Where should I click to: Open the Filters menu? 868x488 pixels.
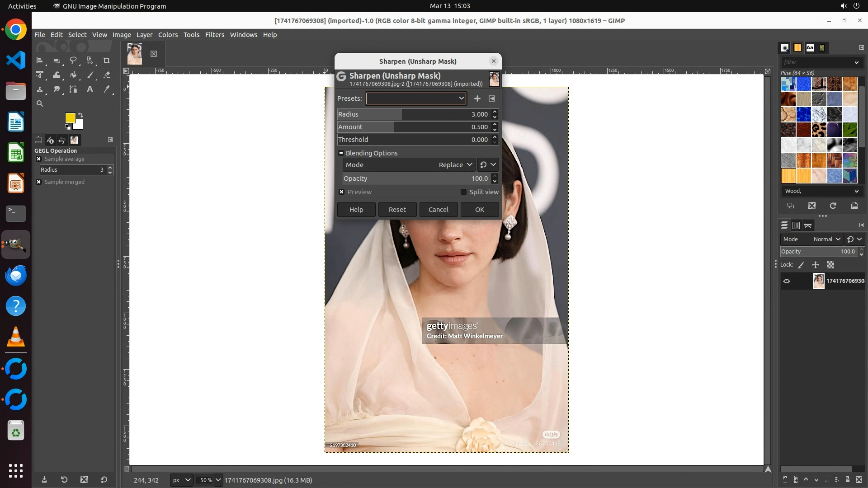pos(214,35)
